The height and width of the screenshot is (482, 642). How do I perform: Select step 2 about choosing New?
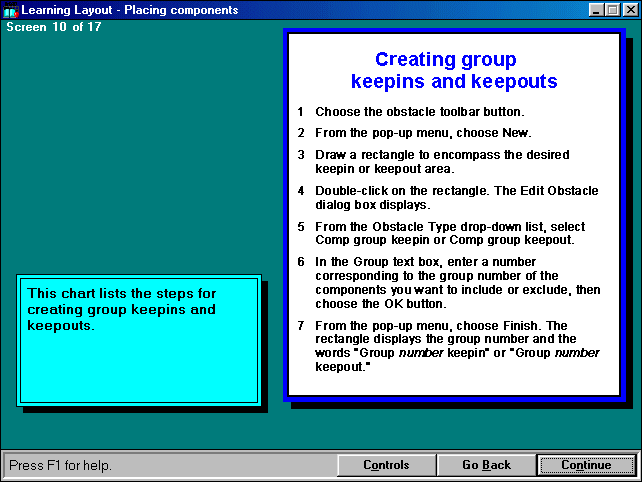pos(423,133)
